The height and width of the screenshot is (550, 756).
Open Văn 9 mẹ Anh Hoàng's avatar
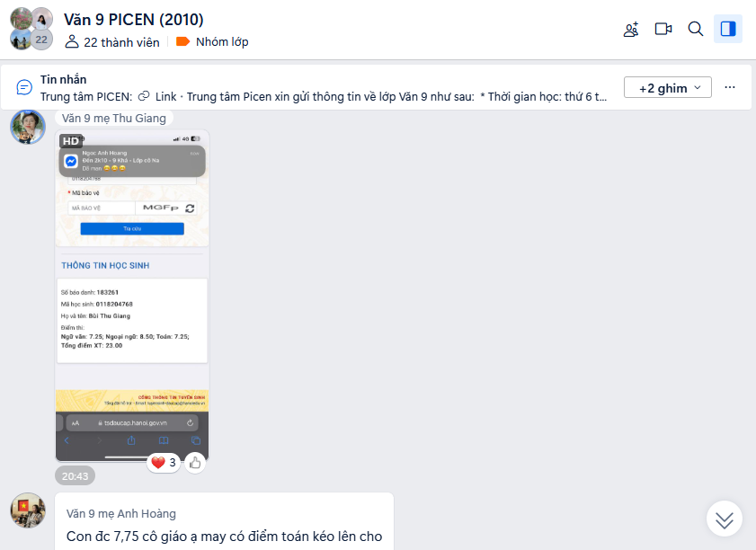(28, 510)
